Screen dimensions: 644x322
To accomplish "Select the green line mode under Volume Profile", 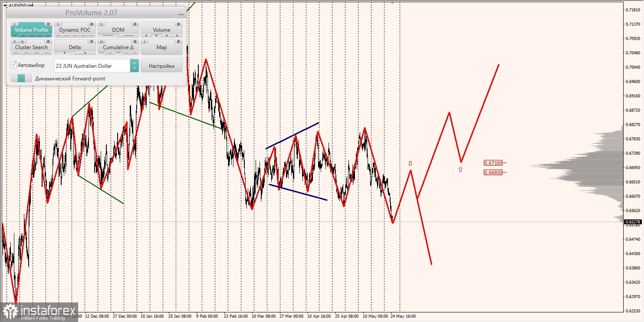I will tap(15, 36).
